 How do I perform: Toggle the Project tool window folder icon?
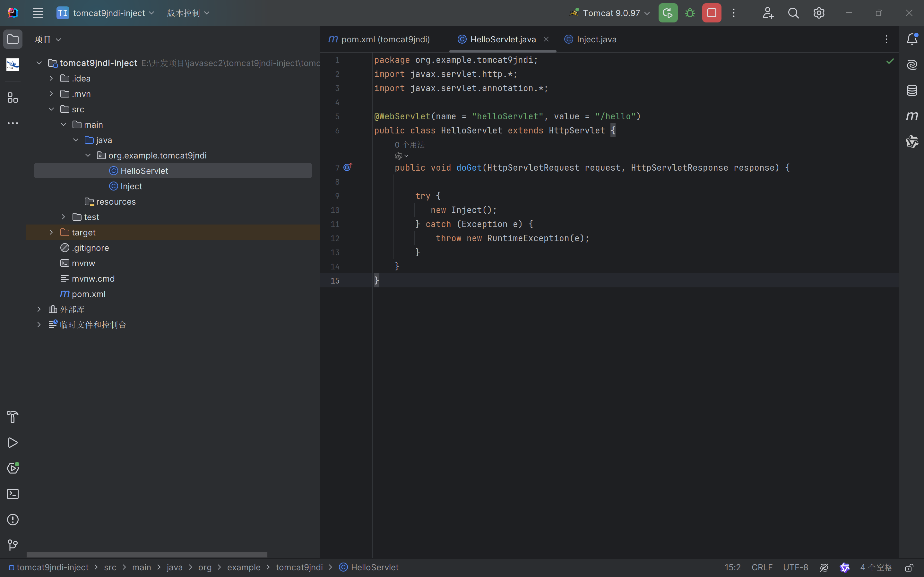click(x=13, y=39)
